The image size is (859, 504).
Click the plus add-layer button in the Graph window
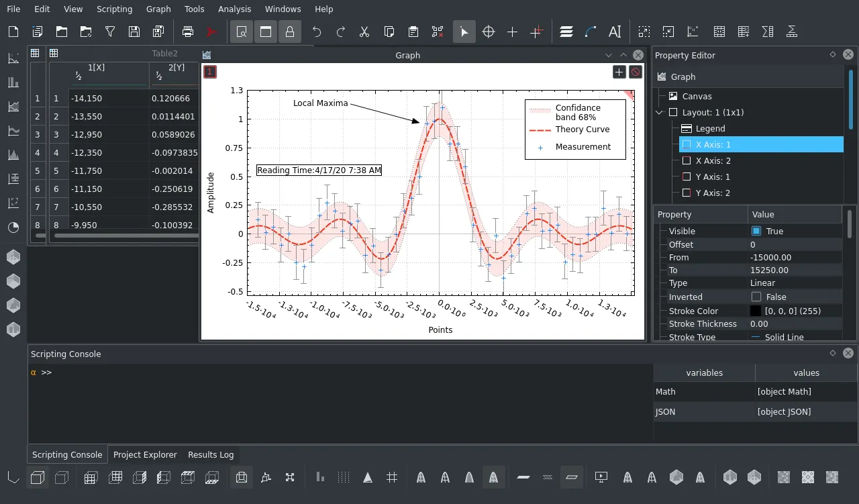click(x=619, y=72)
